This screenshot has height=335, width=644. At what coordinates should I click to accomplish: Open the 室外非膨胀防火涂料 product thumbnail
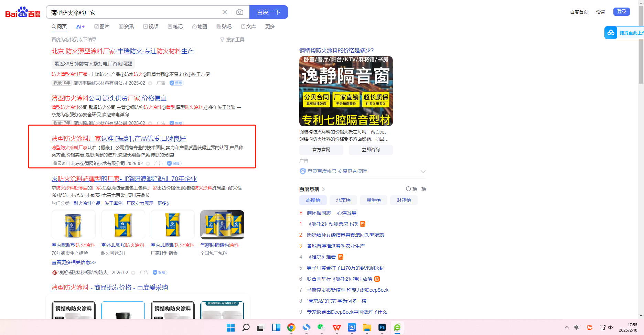coord(123,225)
